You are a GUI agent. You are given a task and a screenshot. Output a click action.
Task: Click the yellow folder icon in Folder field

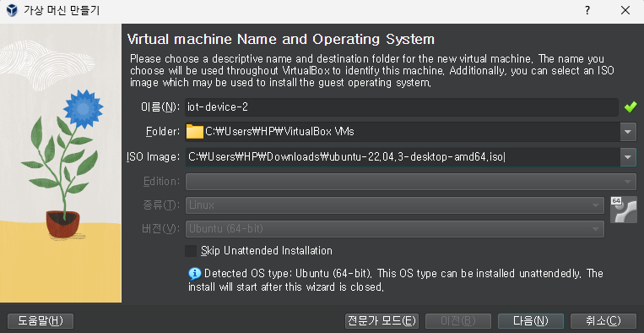click(195, 132)
